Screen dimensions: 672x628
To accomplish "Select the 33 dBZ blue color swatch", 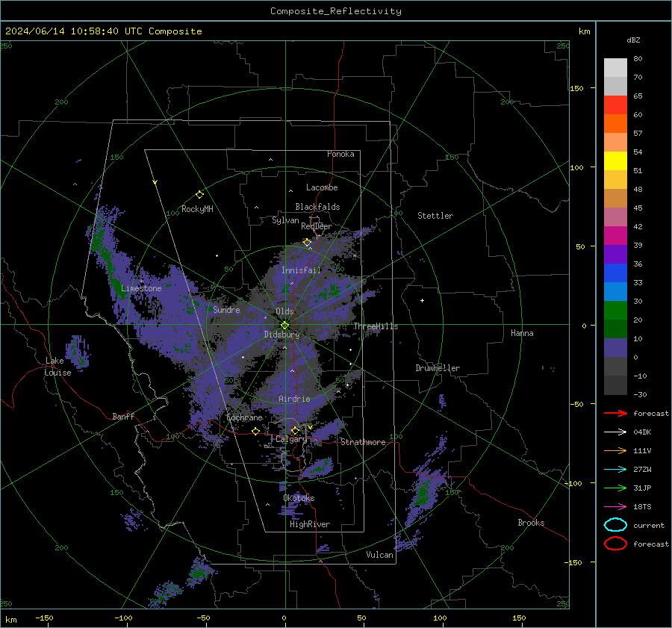I will point(615,273).
